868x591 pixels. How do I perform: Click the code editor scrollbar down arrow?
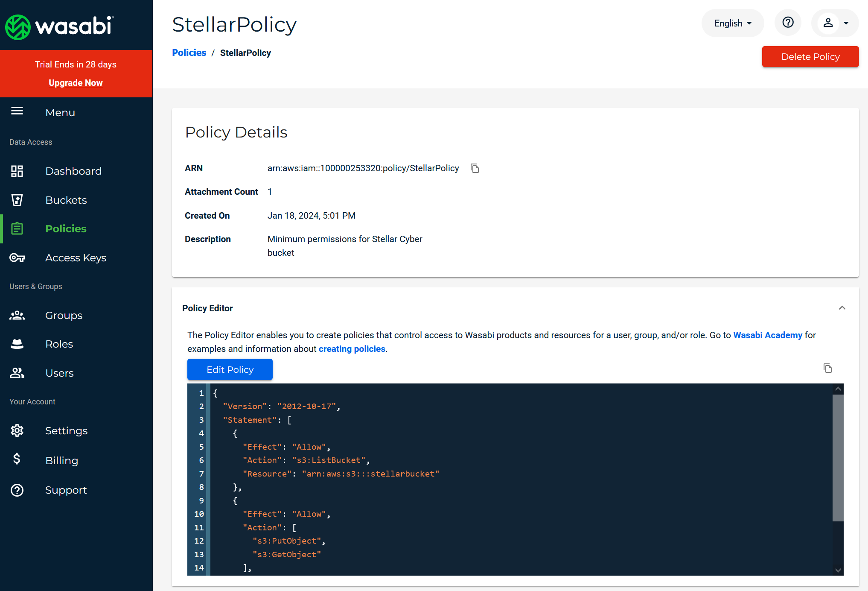(x=838, y=570)
